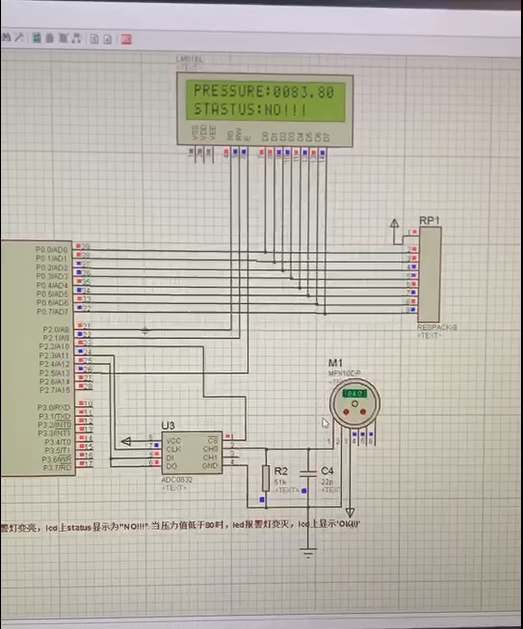
Task: Click the green grid toolbar icon
Action: click(36, 38)
